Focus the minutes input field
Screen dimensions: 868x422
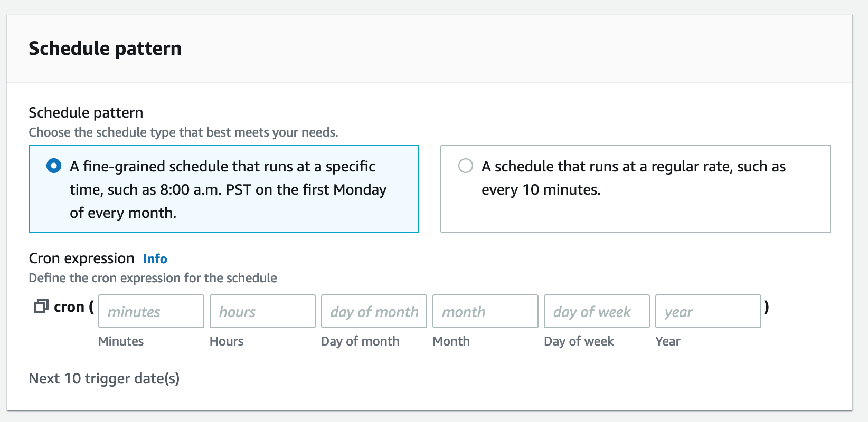point(151,311)
